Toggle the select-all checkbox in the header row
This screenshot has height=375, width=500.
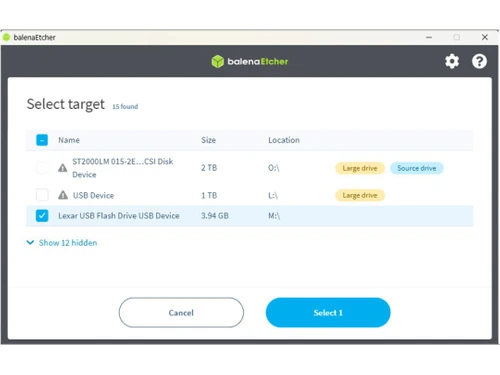(42, 140)
